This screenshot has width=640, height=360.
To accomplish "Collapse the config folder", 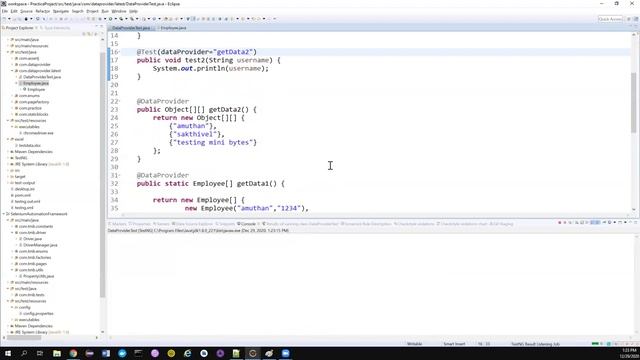I will point(12,307).
